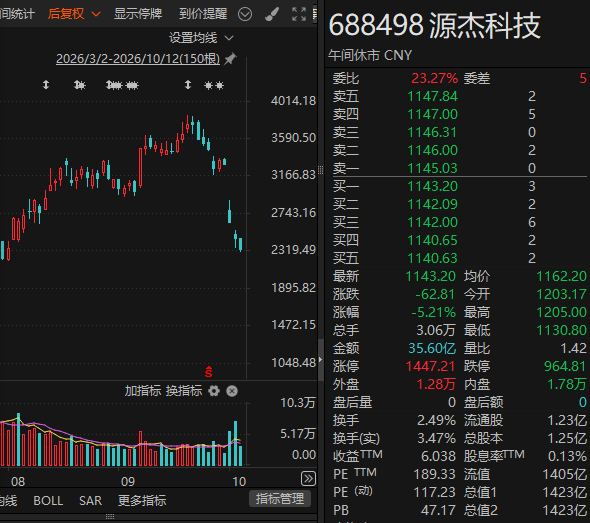This screenshot has width=590, height=523.
Task: Click 今开 value 1203.17
Action: tap(561, 294)
